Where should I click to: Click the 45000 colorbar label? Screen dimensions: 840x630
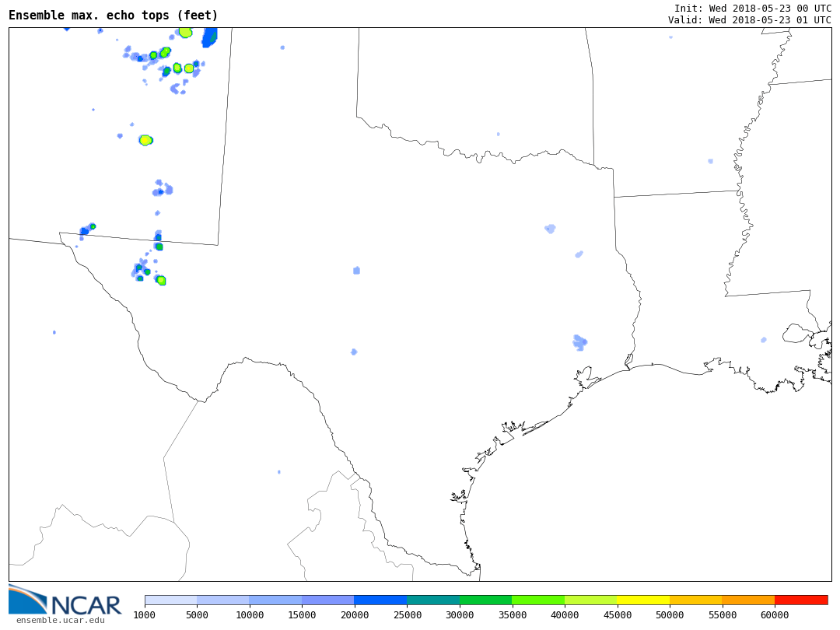pos(617,615)
